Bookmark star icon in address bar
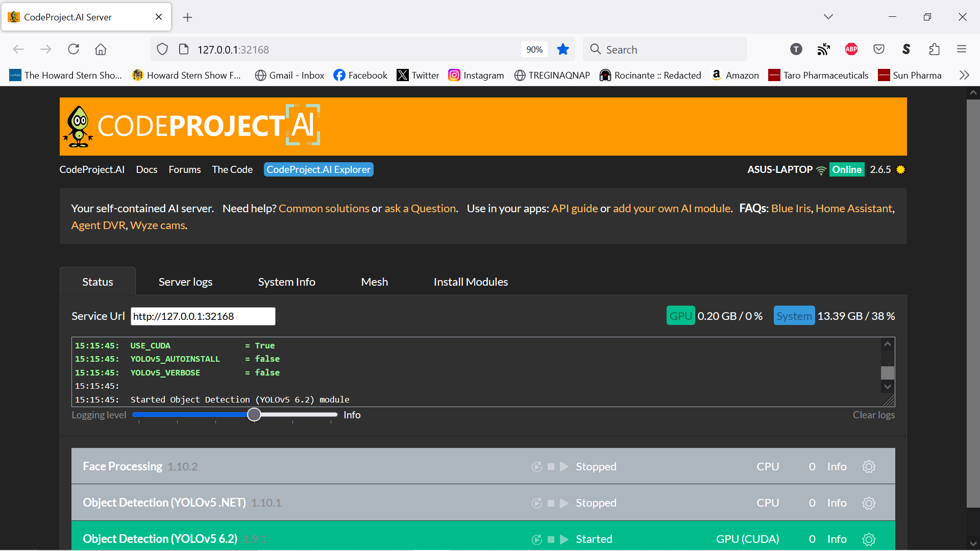 point(563,49)
